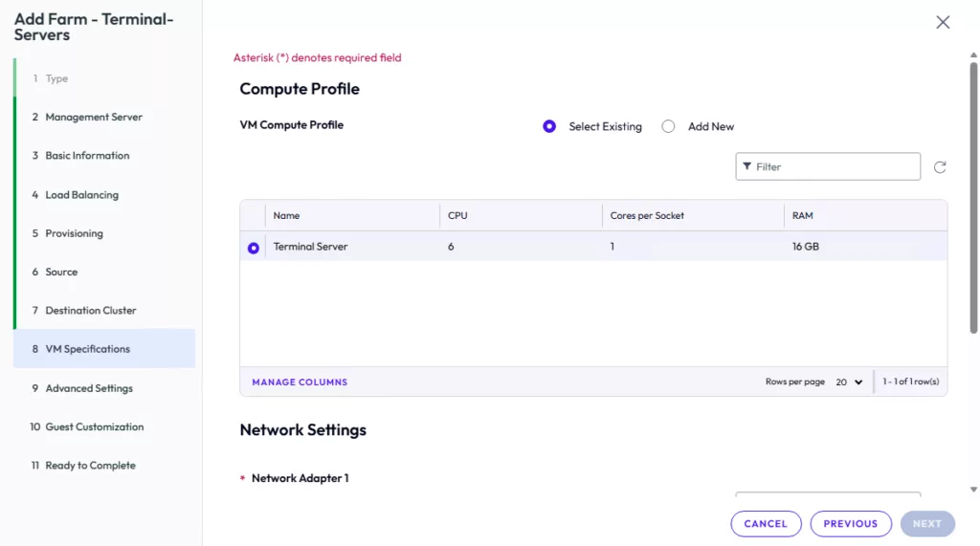Switch to the Advanced Settings step
This screenshot has height=546, width=980.
pyautogui.click(x=89, y=388)
